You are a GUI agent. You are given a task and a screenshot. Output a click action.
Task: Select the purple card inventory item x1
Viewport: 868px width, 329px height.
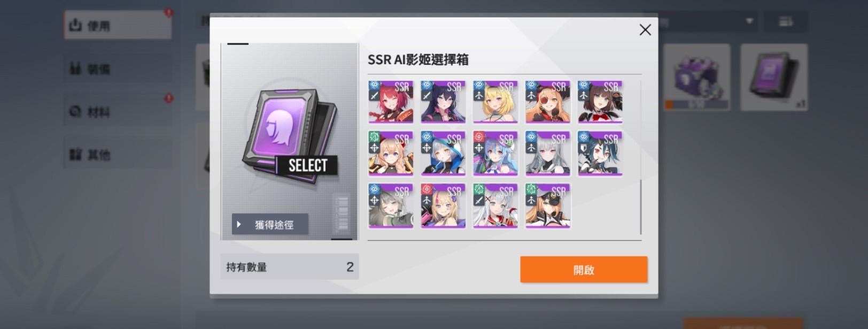click(774, 77)
